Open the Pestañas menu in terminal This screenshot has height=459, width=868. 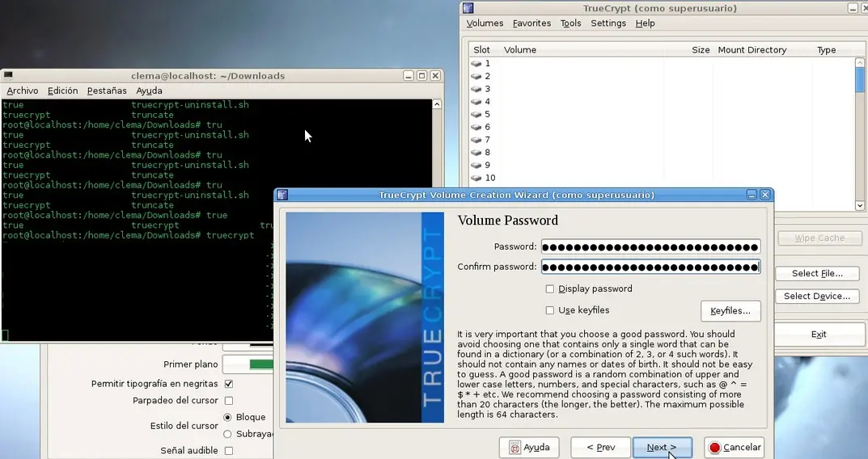click(x=107, y=91)
